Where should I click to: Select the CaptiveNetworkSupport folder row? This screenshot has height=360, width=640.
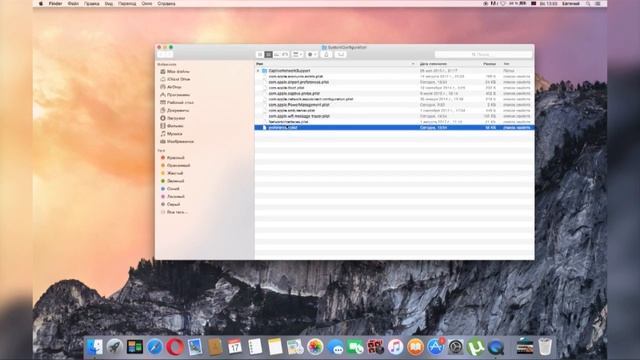point(394,71)
